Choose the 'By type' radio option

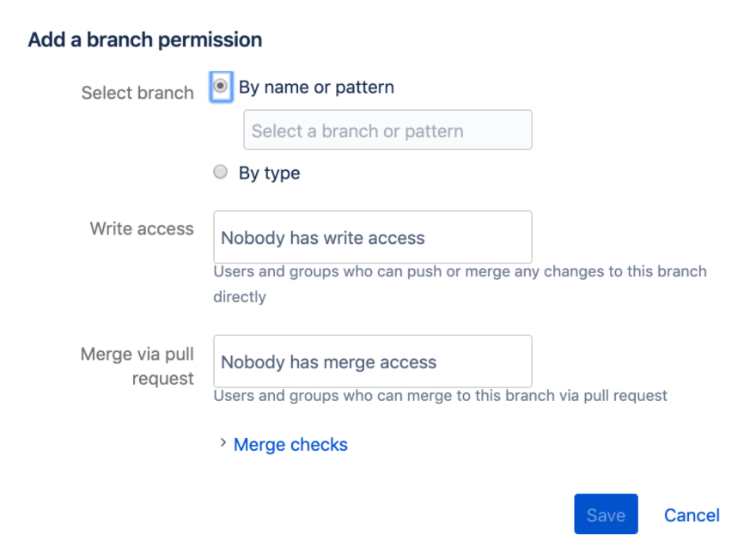coord(220,172)
